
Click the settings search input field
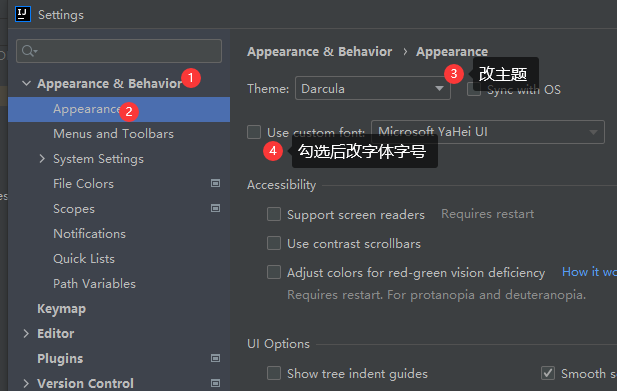(119, 51)
